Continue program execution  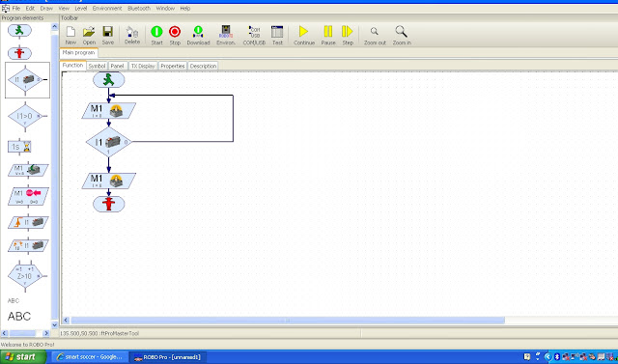point(304,35)
